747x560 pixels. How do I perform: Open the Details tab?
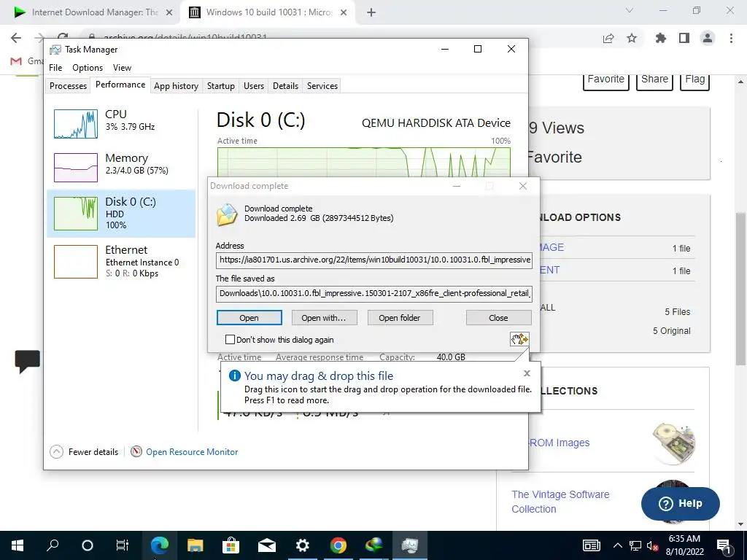pos(285,86)
